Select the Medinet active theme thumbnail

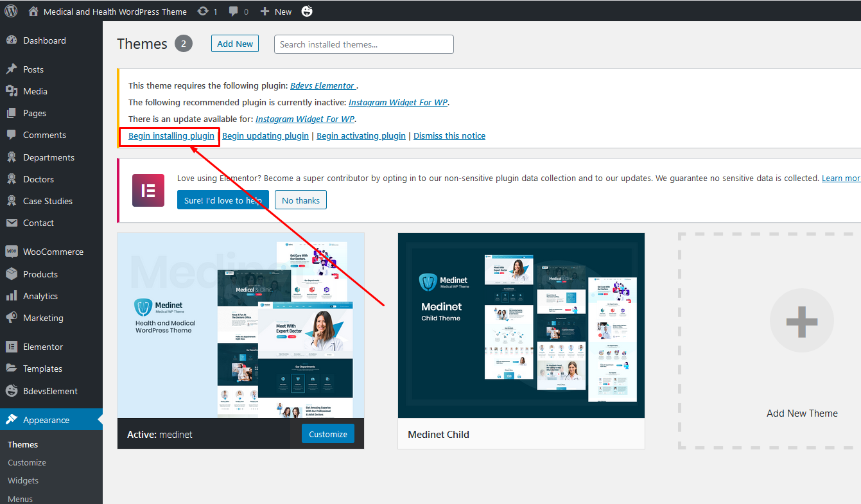[x=241, y=326]
